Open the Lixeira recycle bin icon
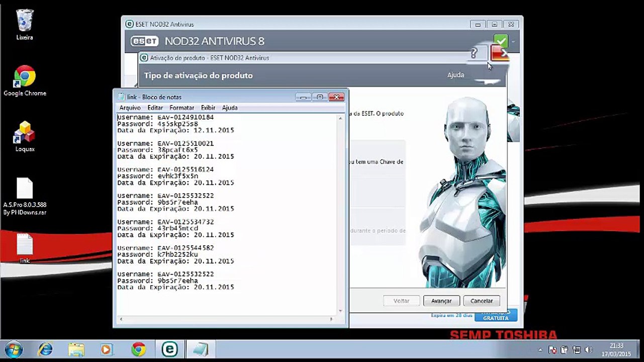This screenshot has height=362, width=644. (25, 24)
